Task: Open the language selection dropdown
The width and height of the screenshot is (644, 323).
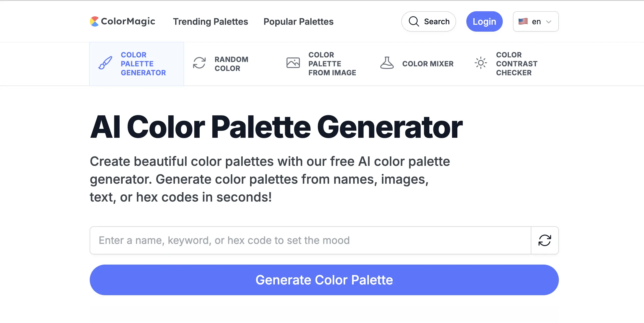Action: click(x=535, y=21)
